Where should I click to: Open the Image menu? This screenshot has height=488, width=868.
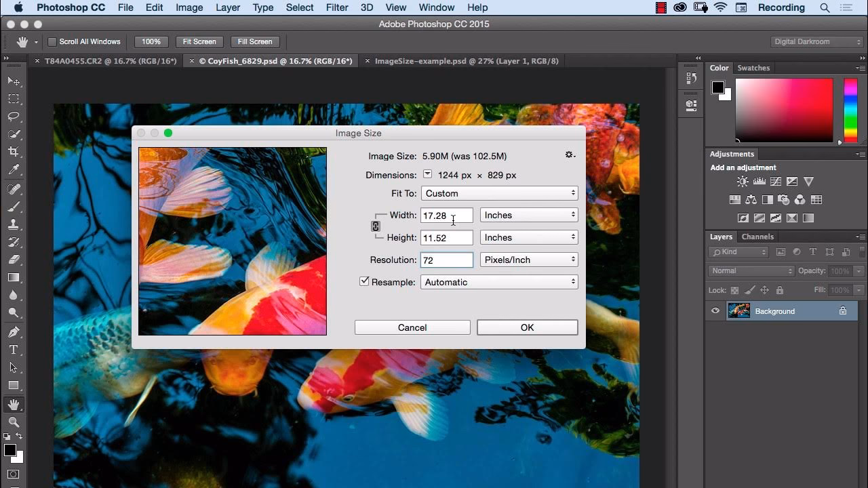tap(189, 7)
